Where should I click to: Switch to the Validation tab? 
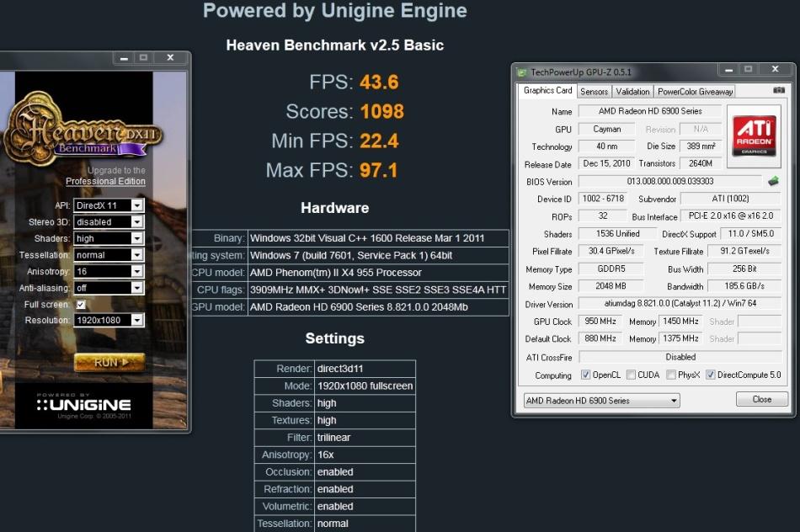coord(632,92)
